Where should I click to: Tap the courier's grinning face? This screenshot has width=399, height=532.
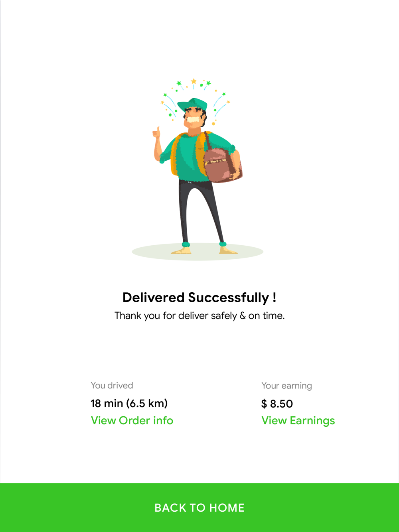point(194,118)
